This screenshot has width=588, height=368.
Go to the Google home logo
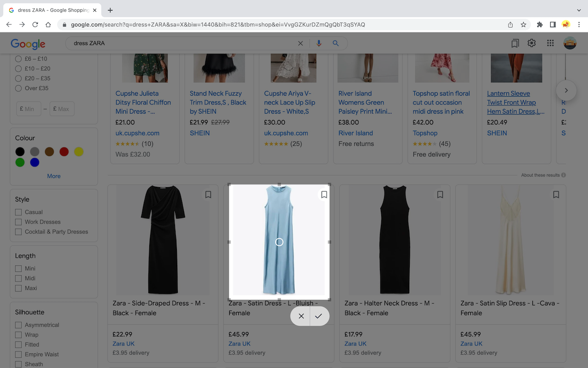28,44
